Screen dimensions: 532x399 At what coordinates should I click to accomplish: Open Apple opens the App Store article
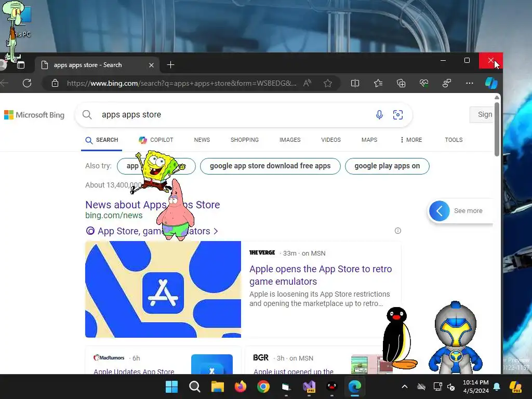pos(321,275)
